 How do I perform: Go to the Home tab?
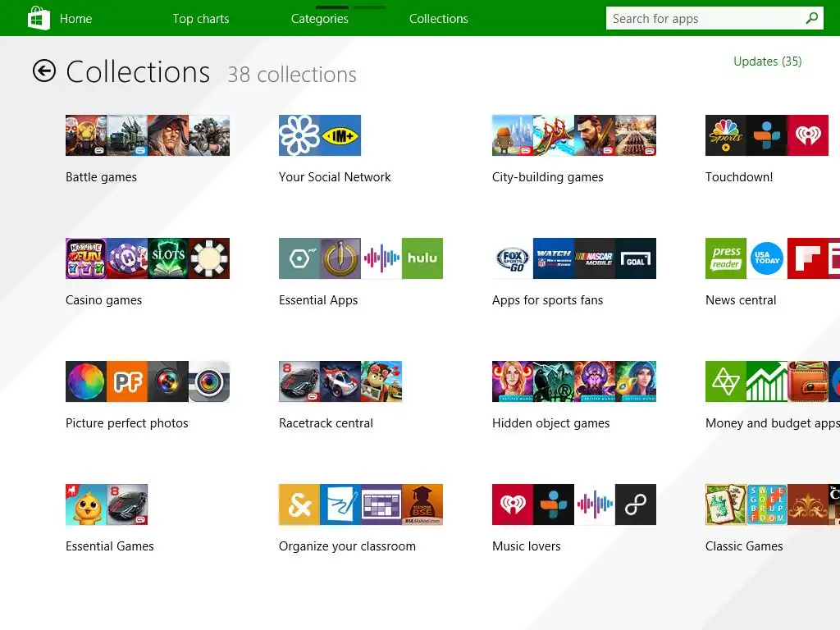[x=75, y=19]
